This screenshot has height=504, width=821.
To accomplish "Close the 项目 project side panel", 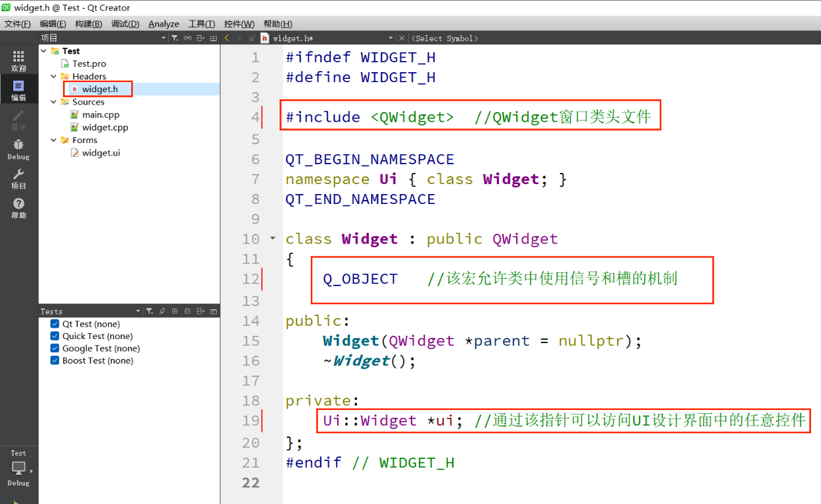I will tap(213, 38).
